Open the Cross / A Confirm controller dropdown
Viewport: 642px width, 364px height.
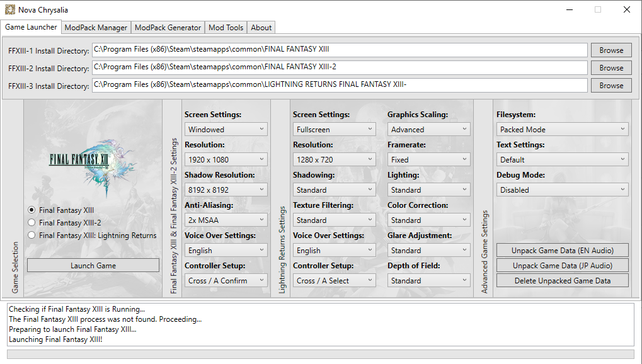point(226,280)
